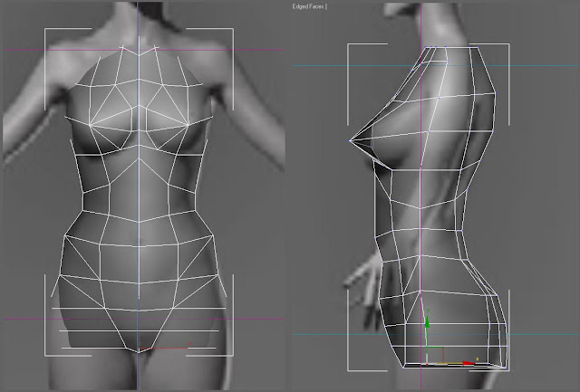Viewport: 580px width, 392px height.
Task: Grab the green Y-axis gizmo arrow
Action: click(x=427, y=320)
